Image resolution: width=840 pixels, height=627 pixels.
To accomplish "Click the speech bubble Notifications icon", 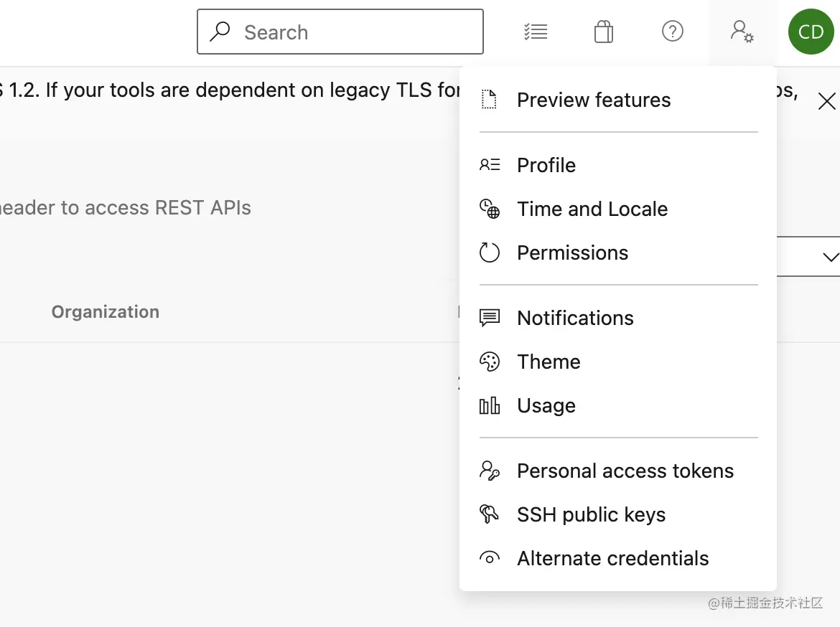I will (x=490, y=318).
